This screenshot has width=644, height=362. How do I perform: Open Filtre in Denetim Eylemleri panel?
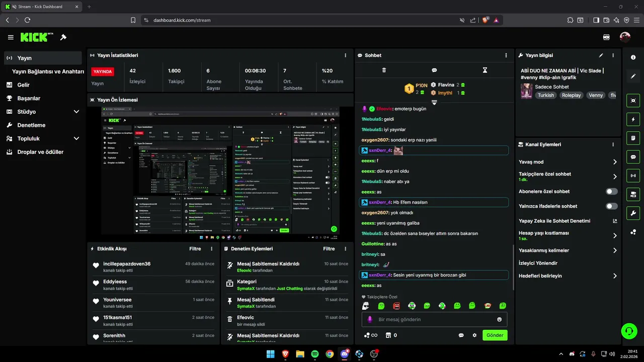(x=329, y=249)
